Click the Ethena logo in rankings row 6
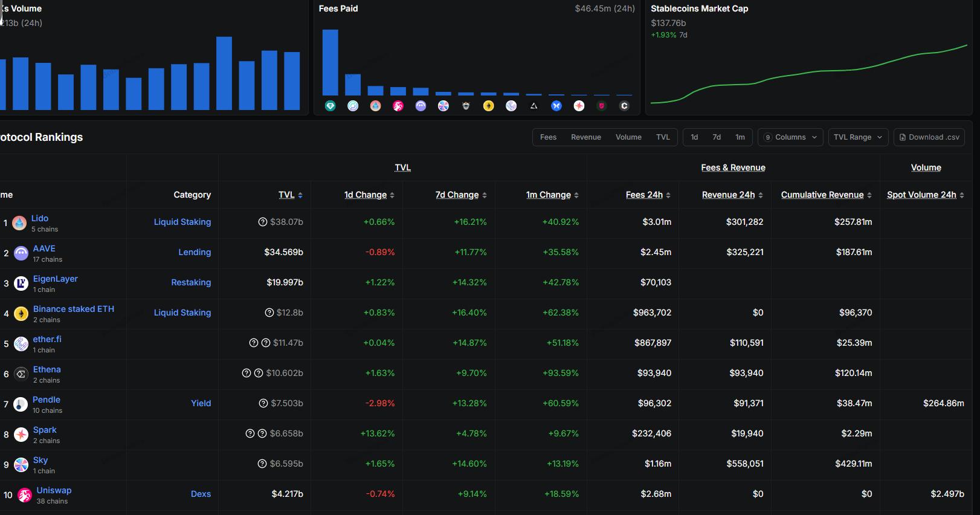The width and height of the screenshot is (980, 515). [x=21, y=374]
